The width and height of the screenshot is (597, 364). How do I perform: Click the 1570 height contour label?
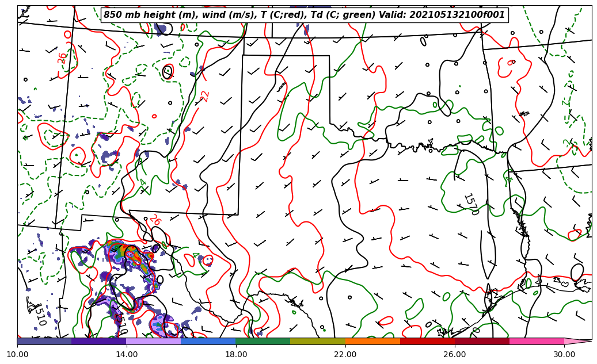pyautogui.click(x=470, y=204)
